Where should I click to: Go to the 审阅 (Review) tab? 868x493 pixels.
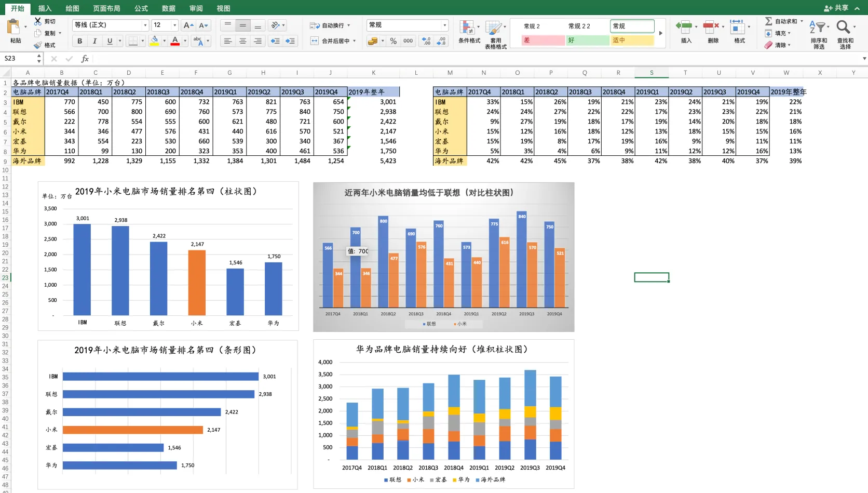click(x=196, y=8)
